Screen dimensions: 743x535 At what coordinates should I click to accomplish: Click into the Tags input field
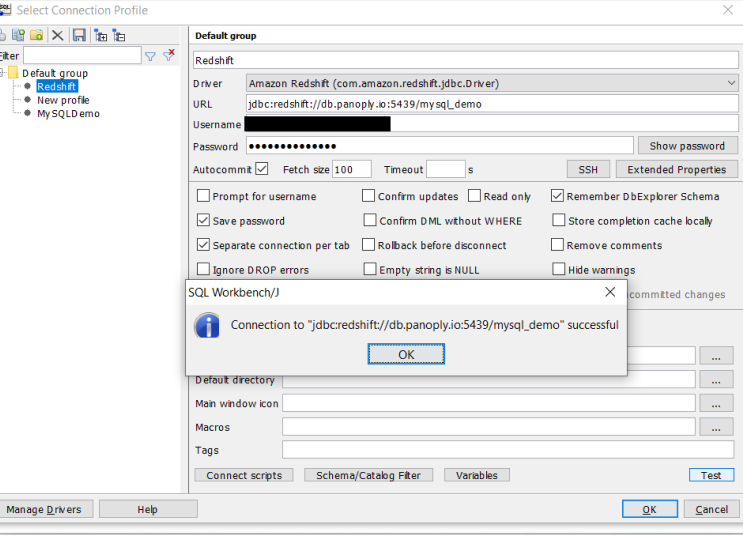pyautogui.click(x=488, y=450)
